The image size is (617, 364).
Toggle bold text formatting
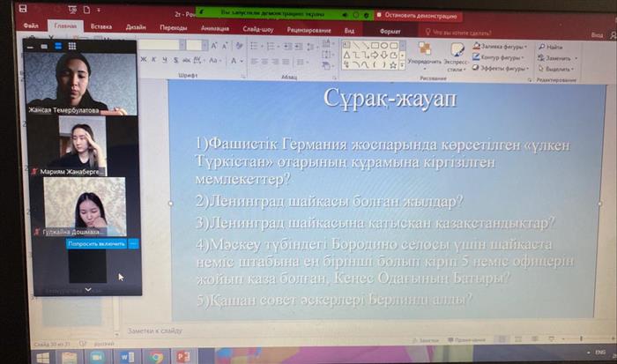pyautogui.click(x=143, y=61)
